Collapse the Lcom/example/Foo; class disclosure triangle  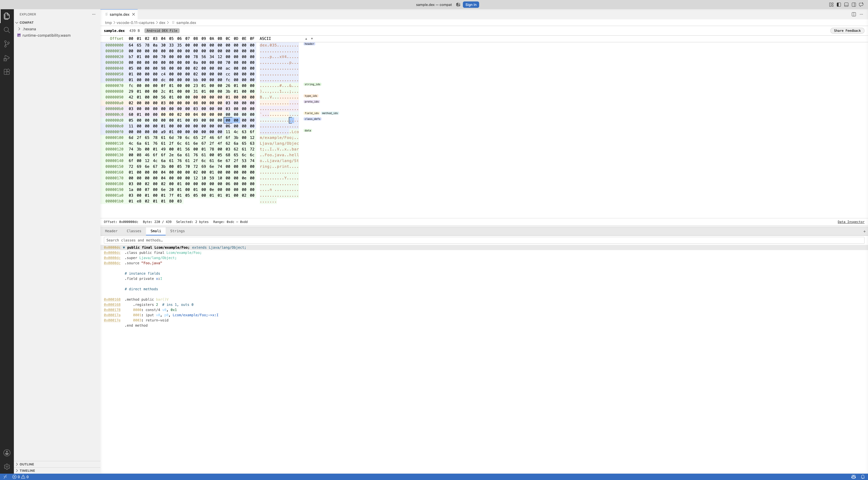click(x=124, y=248)
